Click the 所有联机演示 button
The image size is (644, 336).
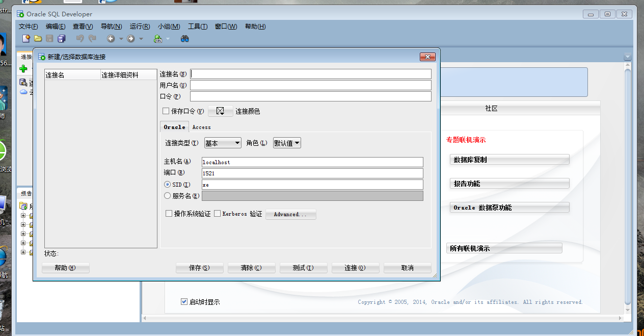504,248
